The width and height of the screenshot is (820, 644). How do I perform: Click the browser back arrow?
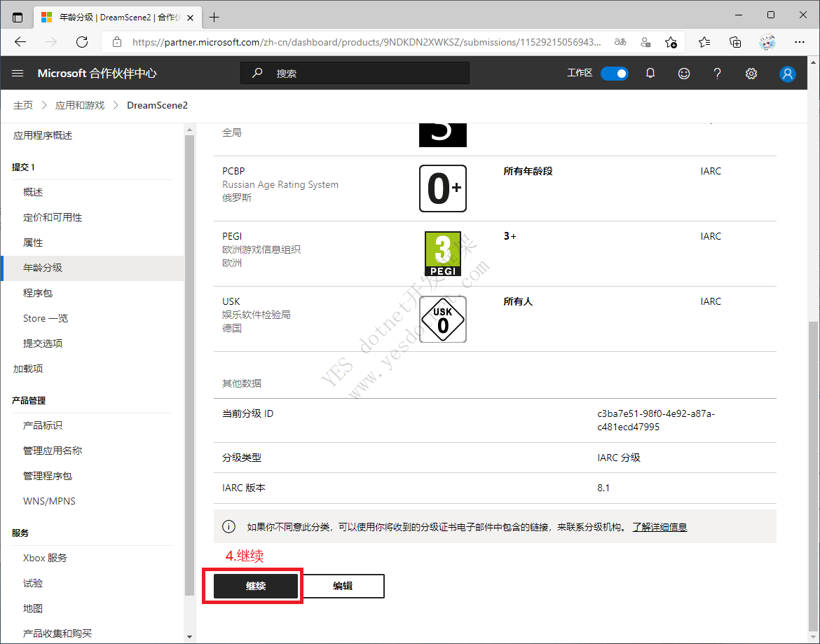[x=20, y=42]
